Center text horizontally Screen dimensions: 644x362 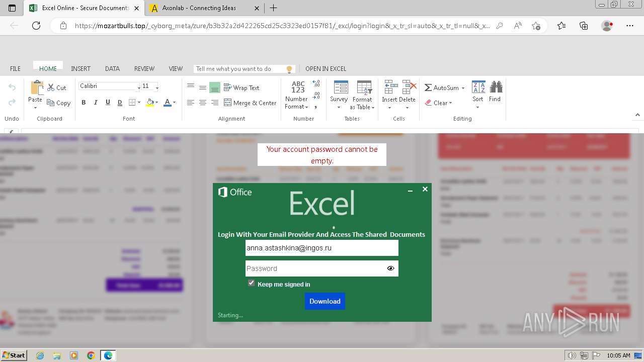coord(203,103)
